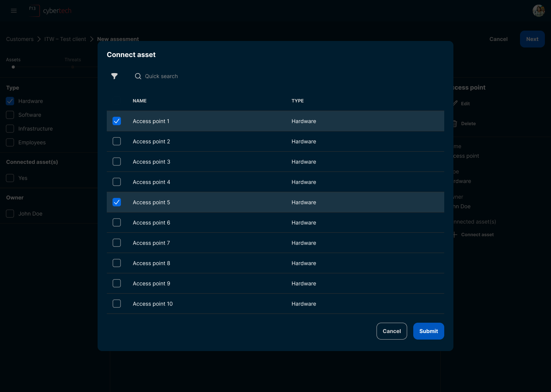The height and width of the screenshot is (392, 551).
Task: Click the Quick search magnifier icon
Action: [138, 76]
